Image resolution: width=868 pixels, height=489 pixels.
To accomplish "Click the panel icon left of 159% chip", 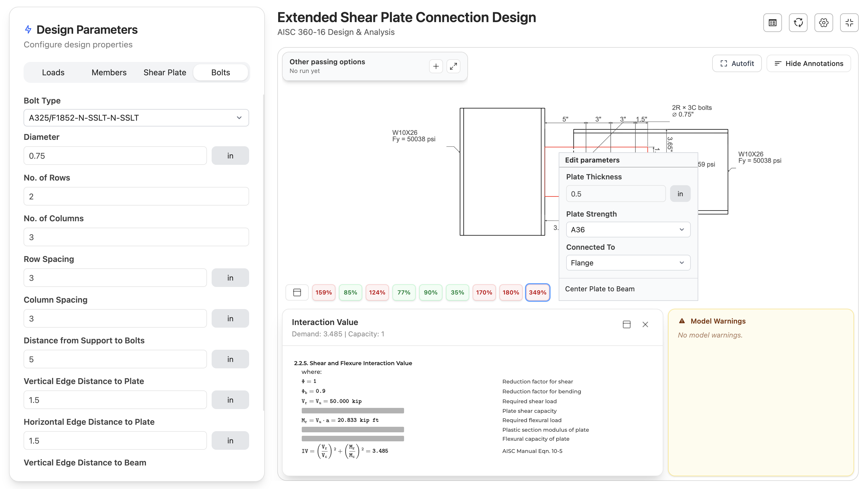I will [x=297, y=292].
